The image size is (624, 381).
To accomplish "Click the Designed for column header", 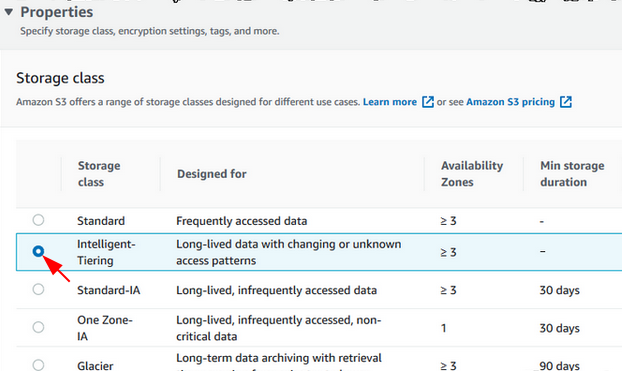I will pos(212,174).
